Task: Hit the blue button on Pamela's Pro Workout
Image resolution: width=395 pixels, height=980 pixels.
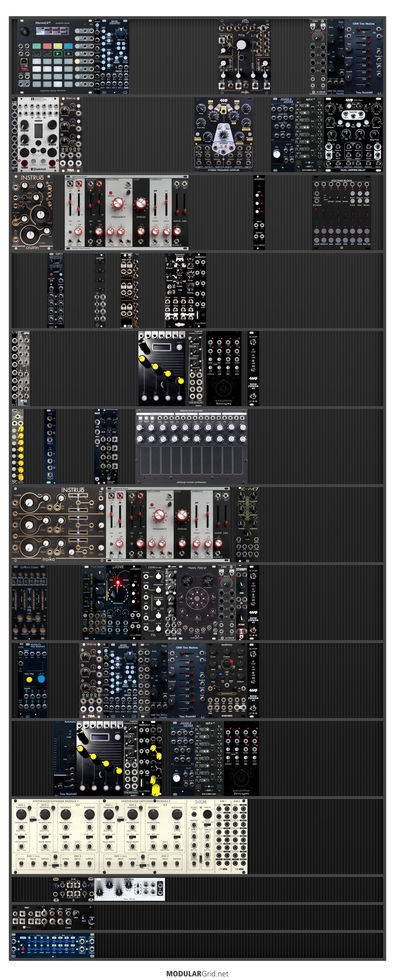Action: coord(41,679)
